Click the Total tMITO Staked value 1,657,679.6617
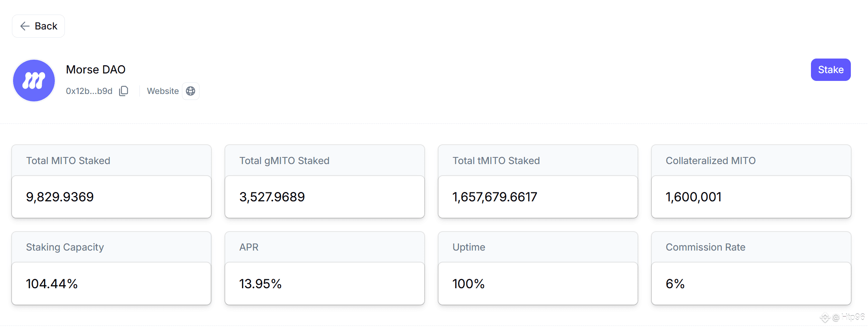 point(494,197)
